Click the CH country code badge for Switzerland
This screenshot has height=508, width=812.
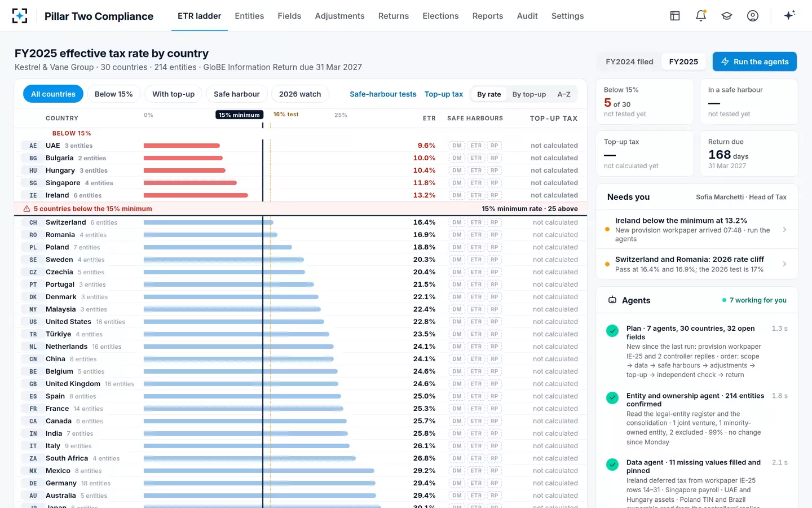33,222
